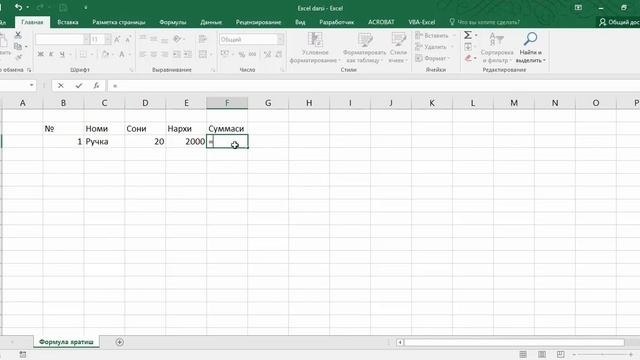Toggle Wrap Text
The width and height of the screenshot is (640, 360).
203,39
